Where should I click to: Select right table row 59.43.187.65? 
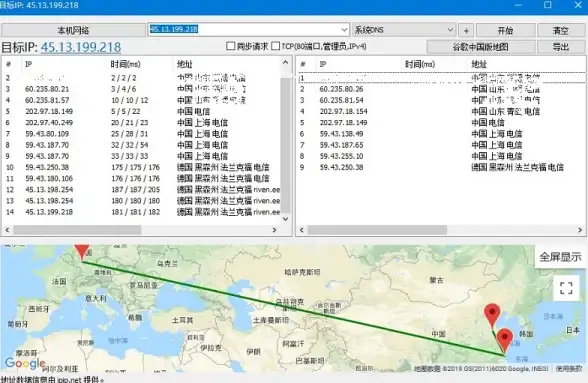[441, 145]
